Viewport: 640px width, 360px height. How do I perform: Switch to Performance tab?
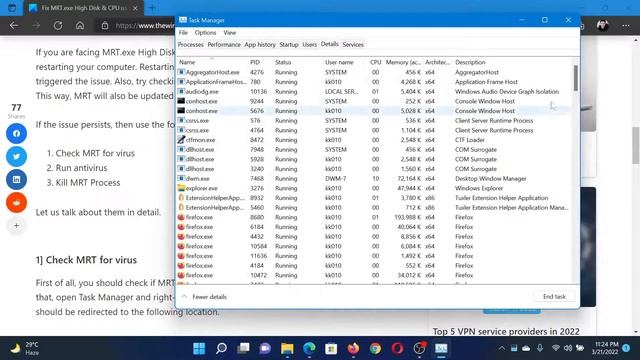tap(224, 44)
